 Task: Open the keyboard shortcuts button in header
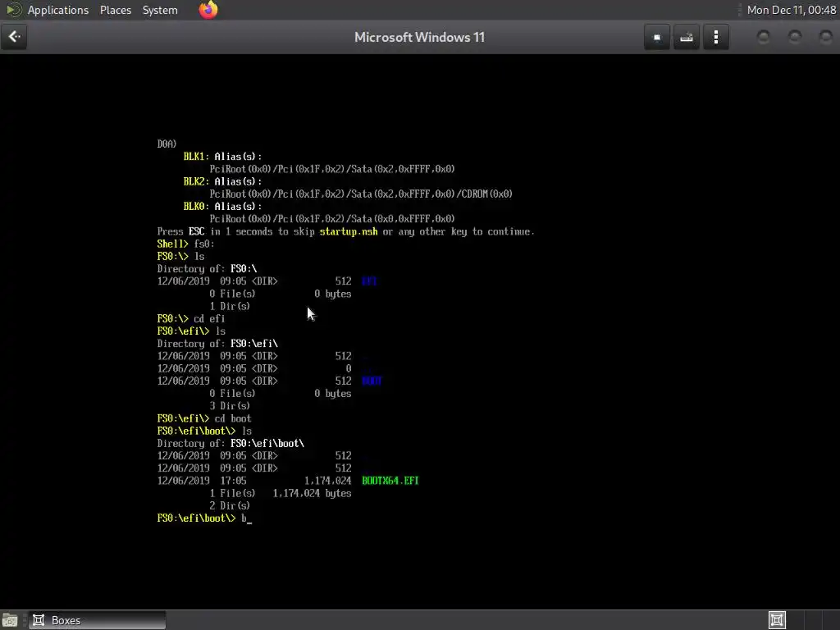tap(687, 37)
